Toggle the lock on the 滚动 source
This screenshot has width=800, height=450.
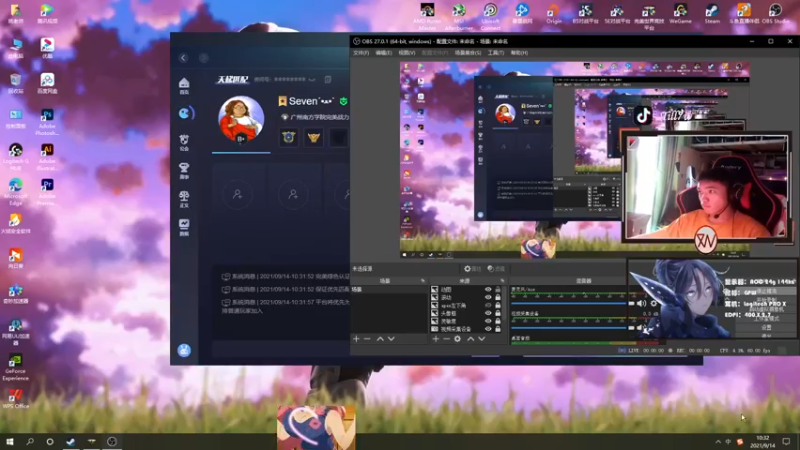[x=498, y=297]
